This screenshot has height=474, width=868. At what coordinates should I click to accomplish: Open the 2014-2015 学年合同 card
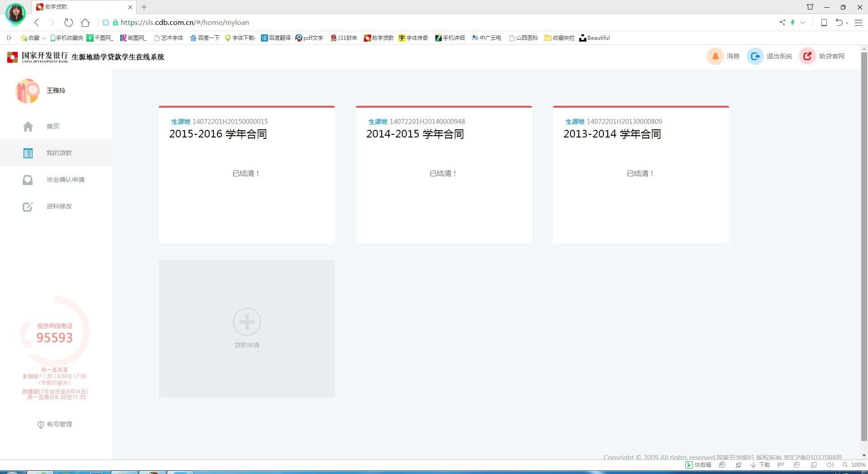tap(443, 174)
